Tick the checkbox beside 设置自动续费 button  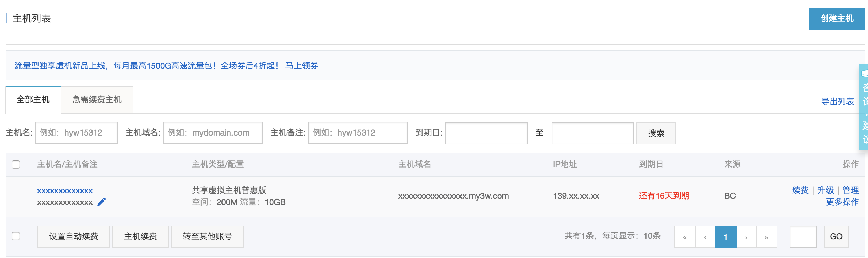click(x=16, y=236)
